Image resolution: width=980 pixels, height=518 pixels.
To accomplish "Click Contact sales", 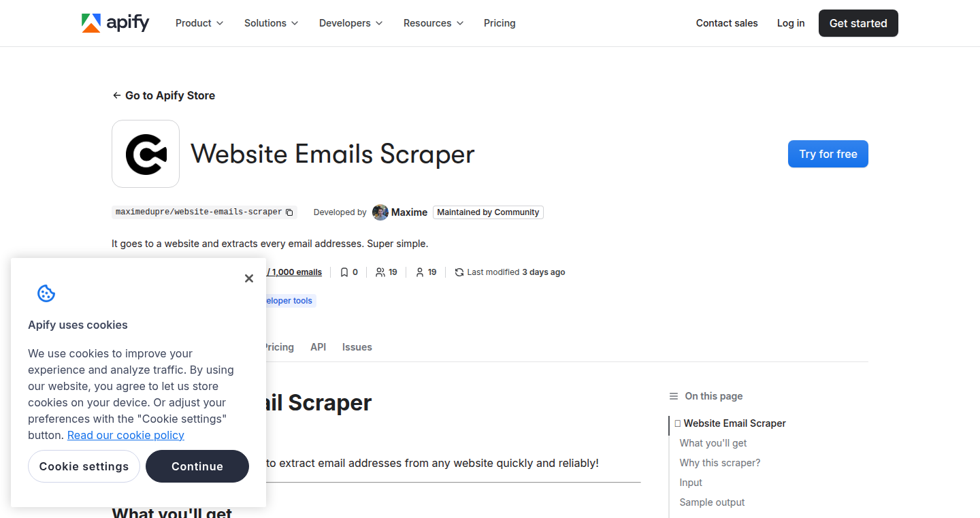I will click(727, 23).
